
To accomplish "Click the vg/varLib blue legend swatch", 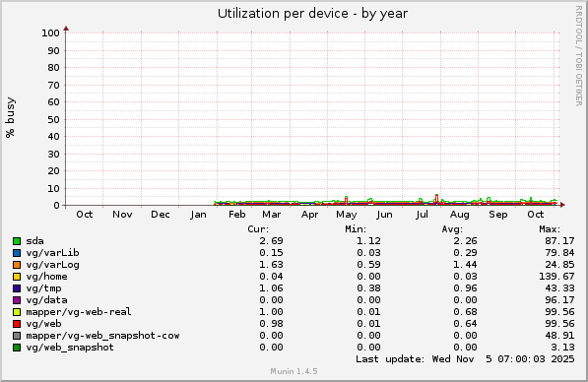I will (17, 253).
